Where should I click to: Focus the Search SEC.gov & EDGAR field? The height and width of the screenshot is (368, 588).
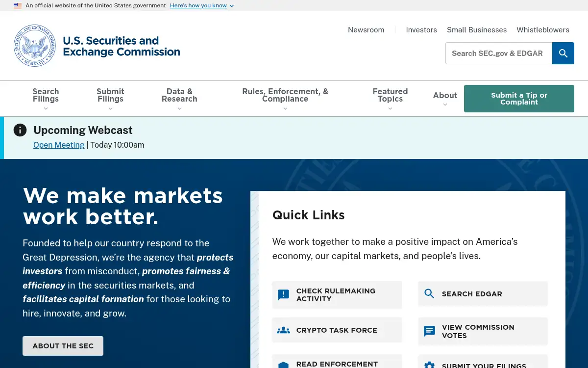(499, 53)
